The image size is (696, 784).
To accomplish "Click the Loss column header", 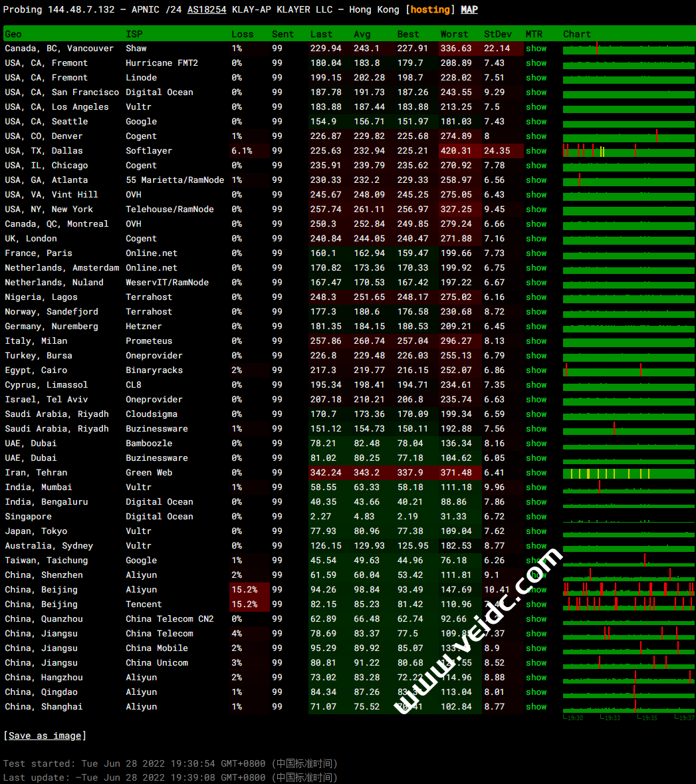I will point(242,34).
